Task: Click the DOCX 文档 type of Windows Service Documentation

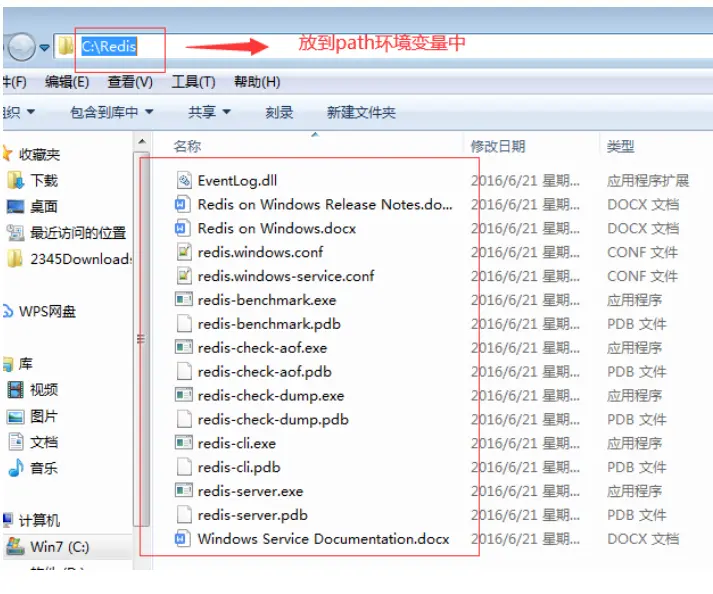Action: 643,539
